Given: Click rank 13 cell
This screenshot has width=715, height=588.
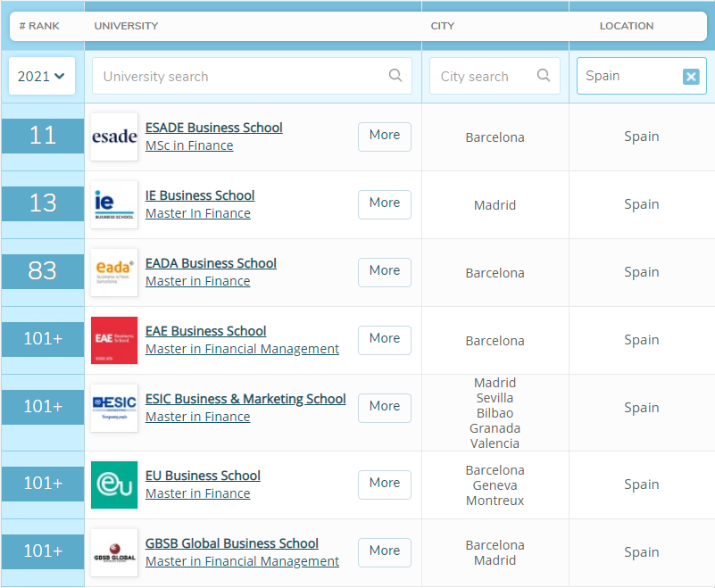Looking at the screenshot, I should coord(43,203).
